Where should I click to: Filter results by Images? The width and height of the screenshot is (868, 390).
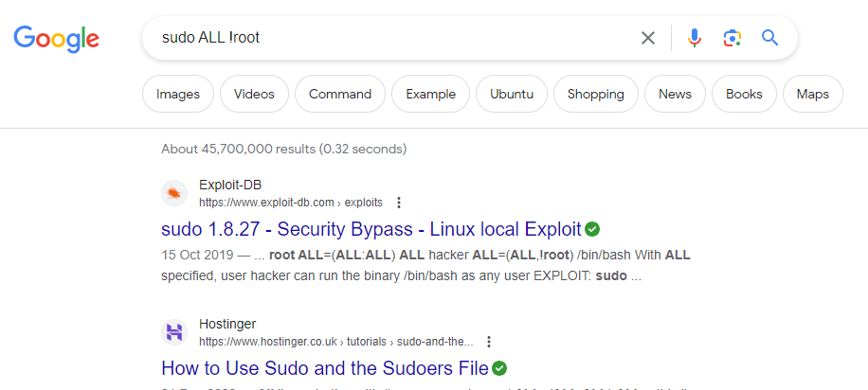coord(178,94)
